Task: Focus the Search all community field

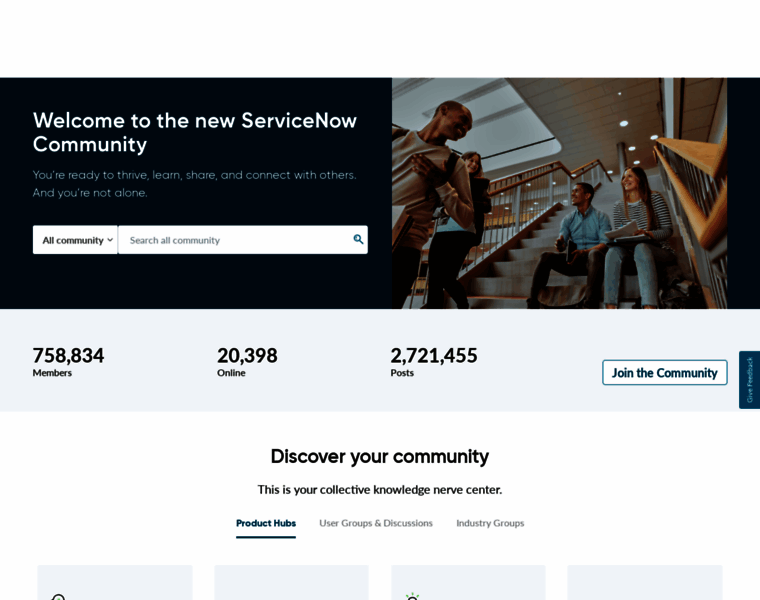Action: (x=243, y=240)
